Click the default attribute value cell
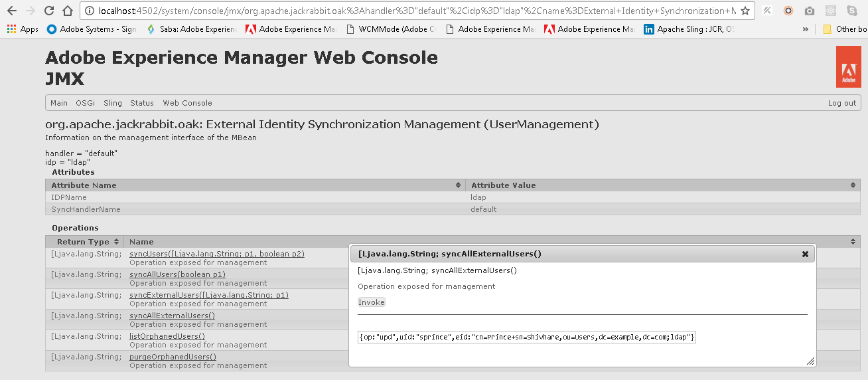 [x=663, y=209]
